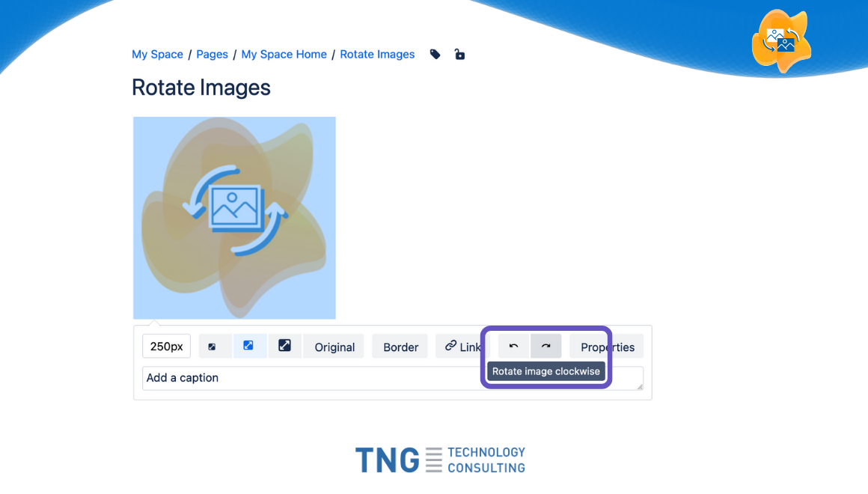Click the orange rotate-images app logo

(x=781, y=40)
